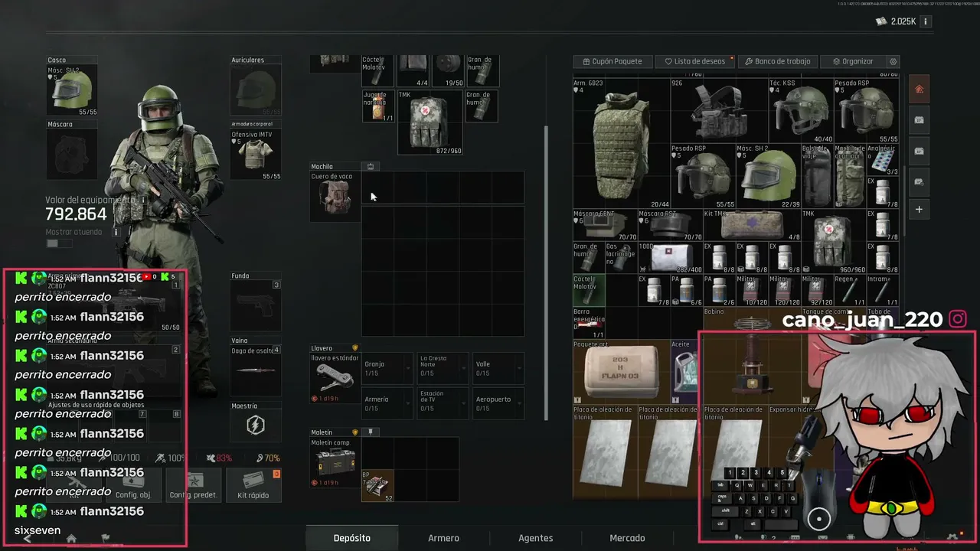Select the Máscara RST item
The height and width of the screenshot is (551, 980).
click(670, 225)
